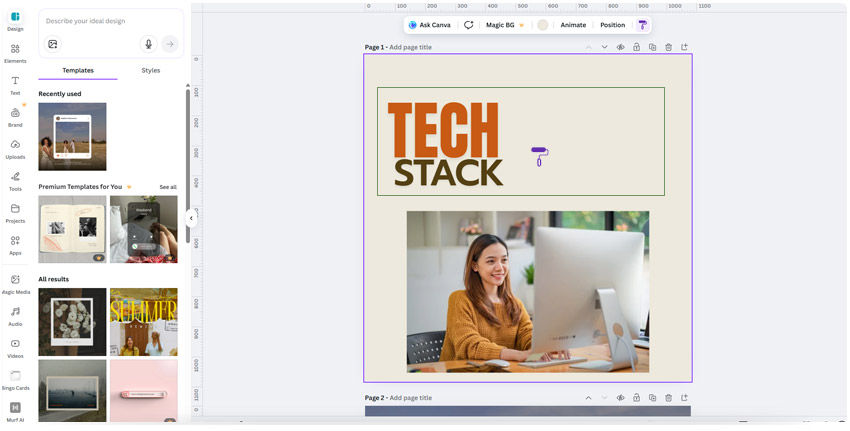Open the Audio sidebar panel
Viewport: 850px width, 431px height.
(15, 317)
